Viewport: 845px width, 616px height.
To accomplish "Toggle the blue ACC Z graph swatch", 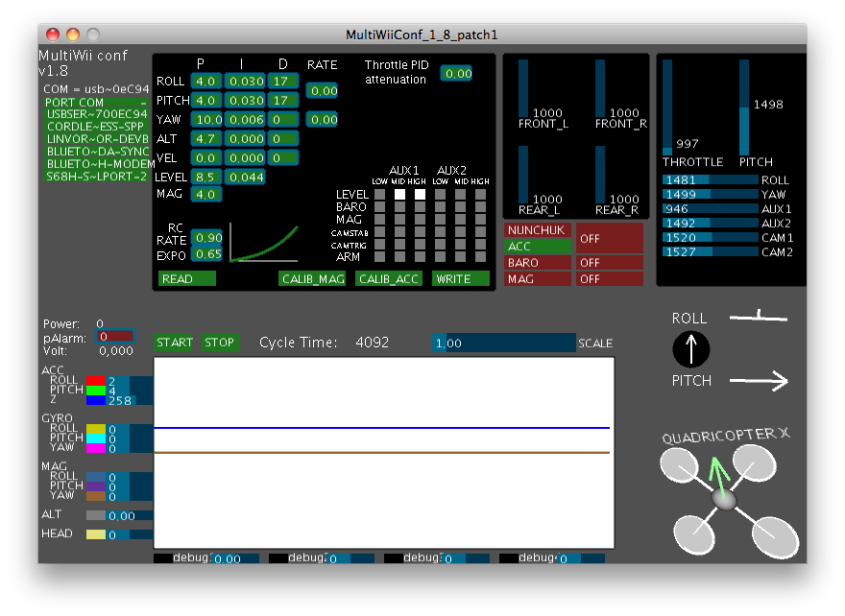I will point(95,400).
